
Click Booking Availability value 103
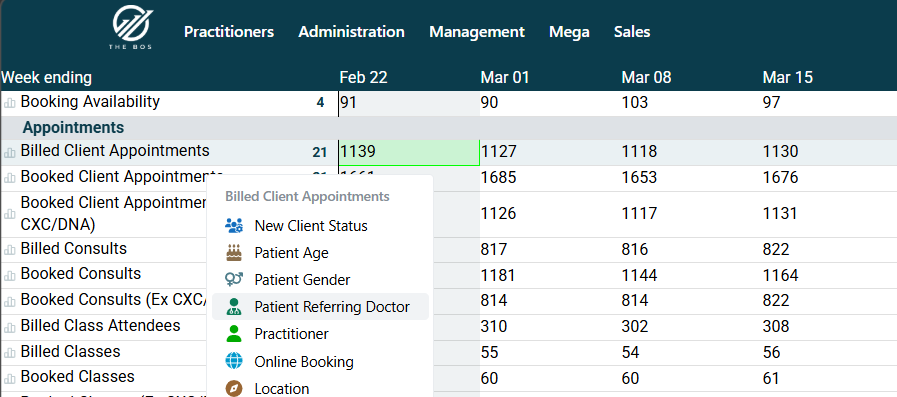pyautogui.click(x=634, y=103)
